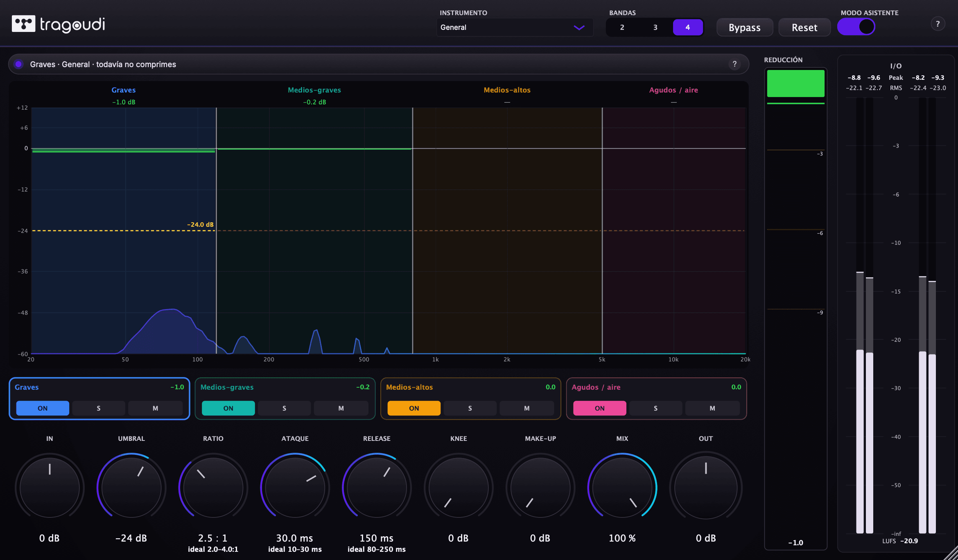Solo the Medios-graves band

pos(284,408)
